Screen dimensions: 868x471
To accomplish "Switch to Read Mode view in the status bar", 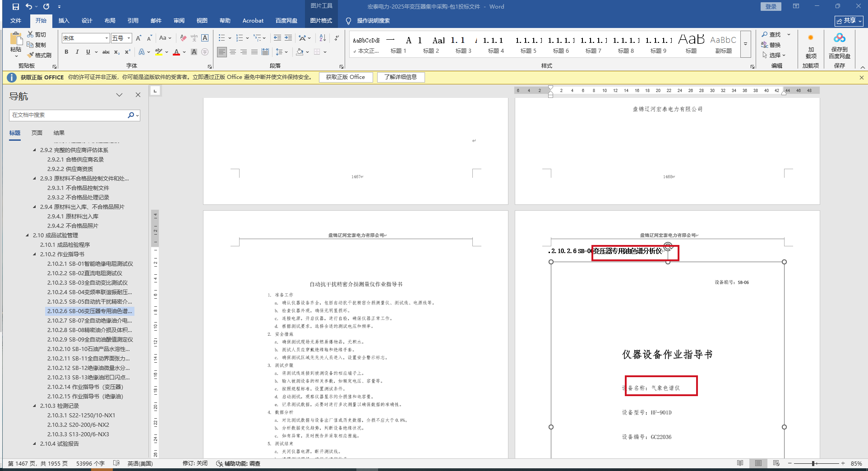I will pos(740,463).
